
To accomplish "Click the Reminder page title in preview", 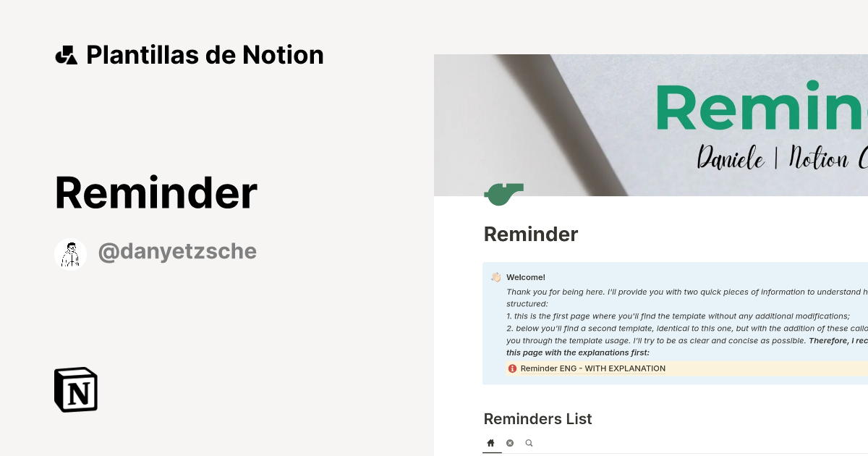I will point(530,235).
